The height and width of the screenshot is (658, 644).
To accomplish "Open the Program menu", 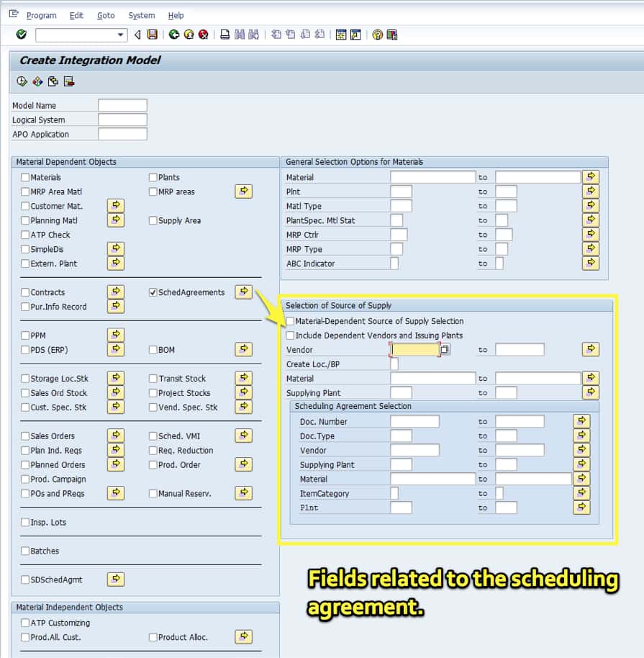I will (41, 15).
